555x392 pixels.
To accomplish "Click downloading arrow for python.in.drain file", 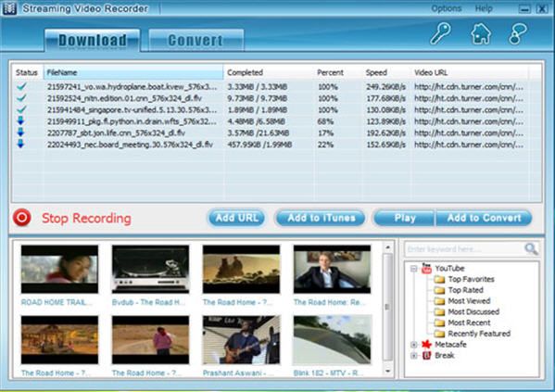I will [x=21, y=120].
